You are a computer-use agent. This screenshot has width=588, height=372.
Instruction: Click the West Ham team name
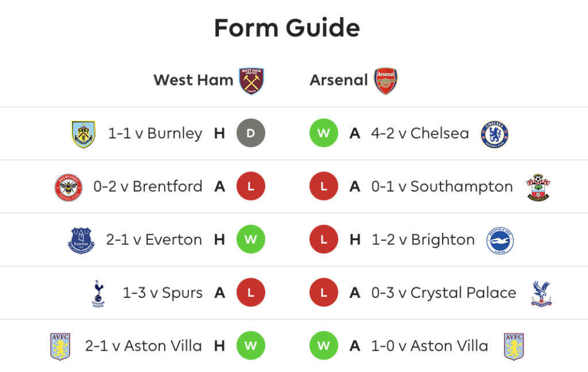193,80
